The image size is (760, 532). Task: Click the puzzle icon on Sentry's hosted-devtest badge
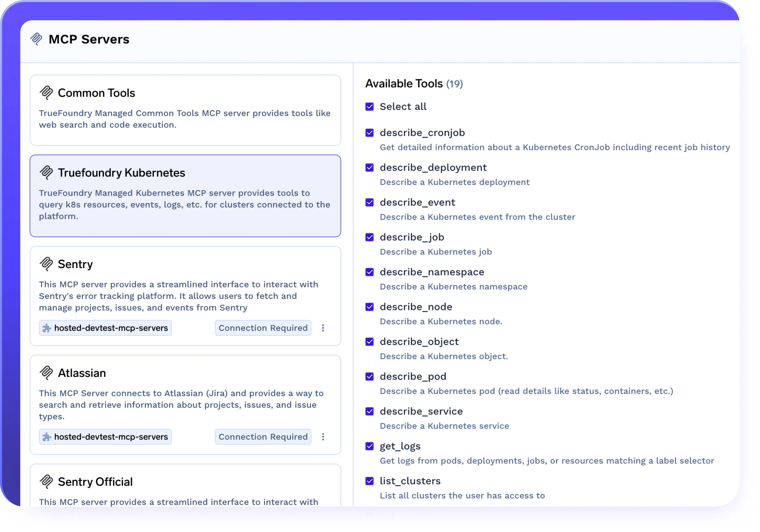[x=47, y=328]
